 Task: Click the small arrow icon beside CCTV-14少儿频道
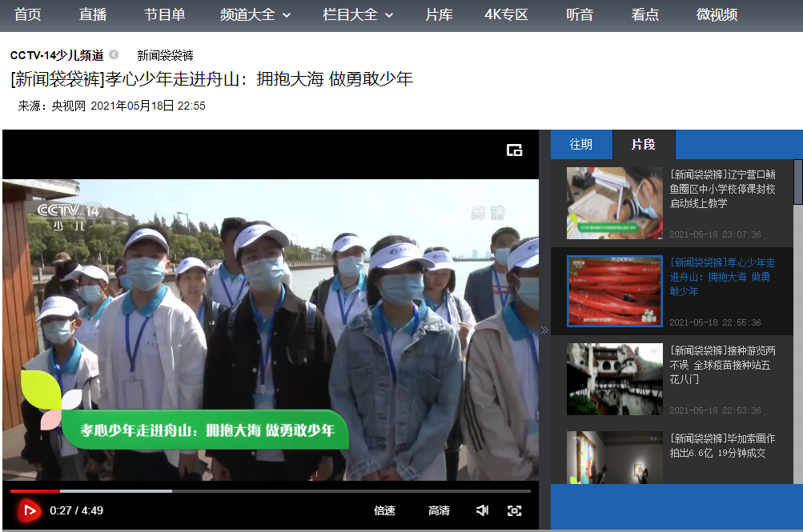tap(114, 54)
